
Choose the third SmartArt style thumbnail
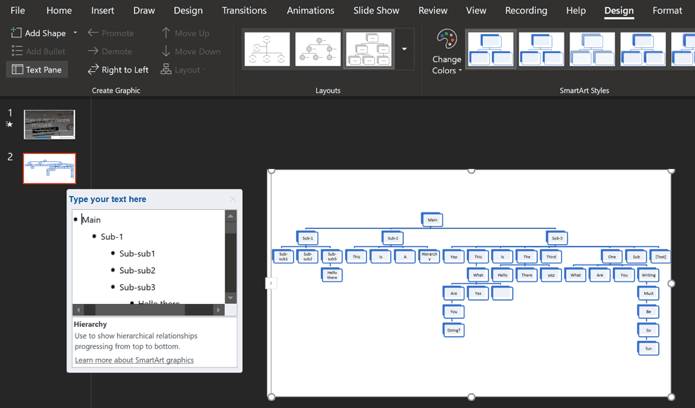(592, 49)
